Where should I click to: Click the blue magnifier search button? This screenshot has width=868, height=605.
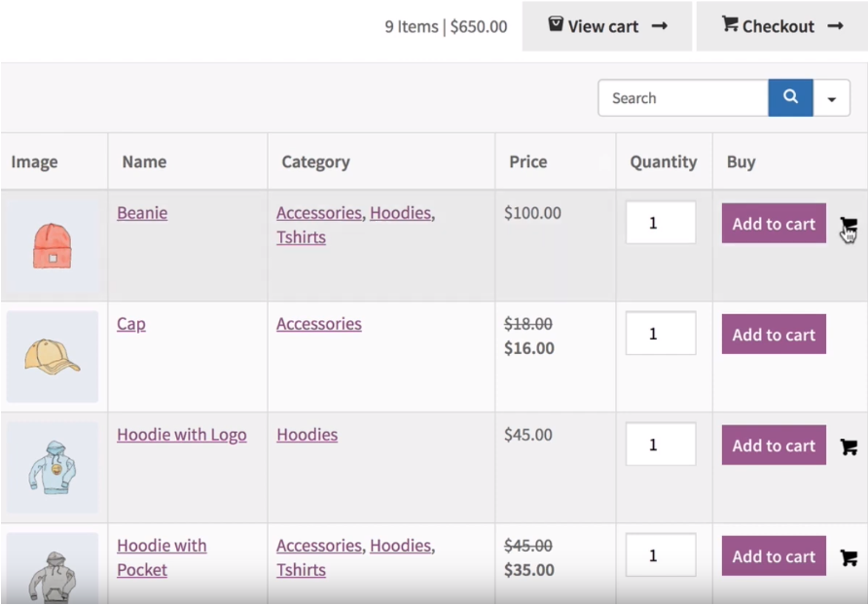pyautogui.click(x=790, y=98)
